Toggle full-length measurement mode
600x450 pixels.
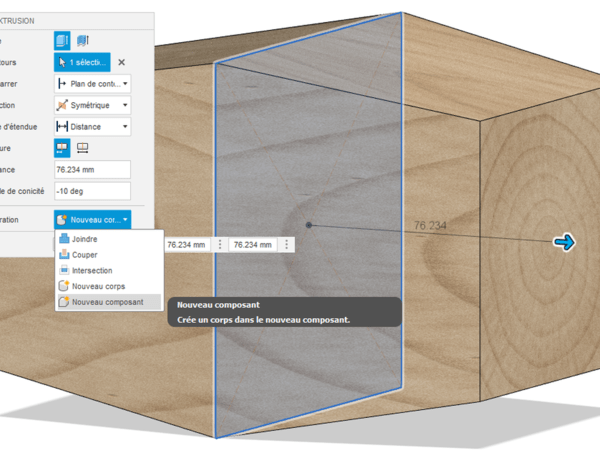point(83,148)
